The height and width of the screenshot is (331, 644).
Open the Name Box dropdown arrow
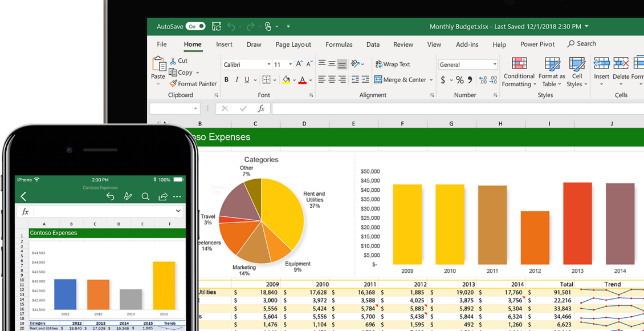(x=196, y=108)
